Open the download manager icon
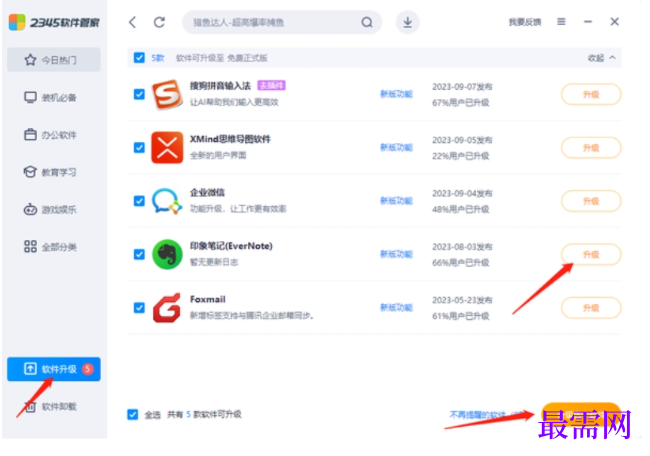Image resolution: width=650 pixels, height=456 pixels. (407, 22)
